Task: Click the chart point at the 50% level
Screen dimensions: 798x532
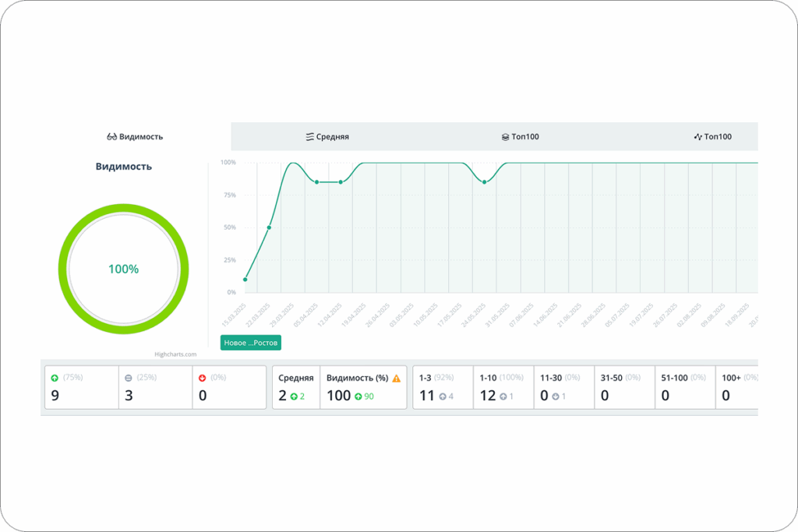Action: pos(269,227)
